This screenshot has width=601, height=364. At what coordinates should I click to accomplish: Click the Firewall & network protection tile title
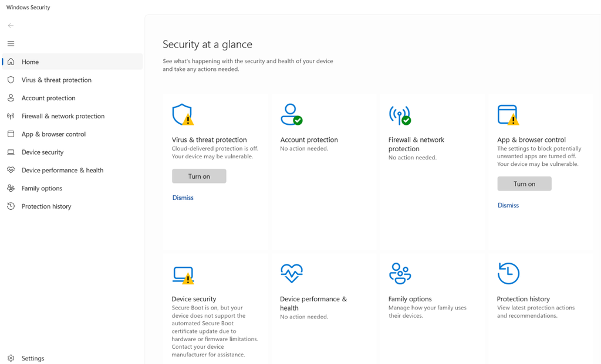(416, 144)
